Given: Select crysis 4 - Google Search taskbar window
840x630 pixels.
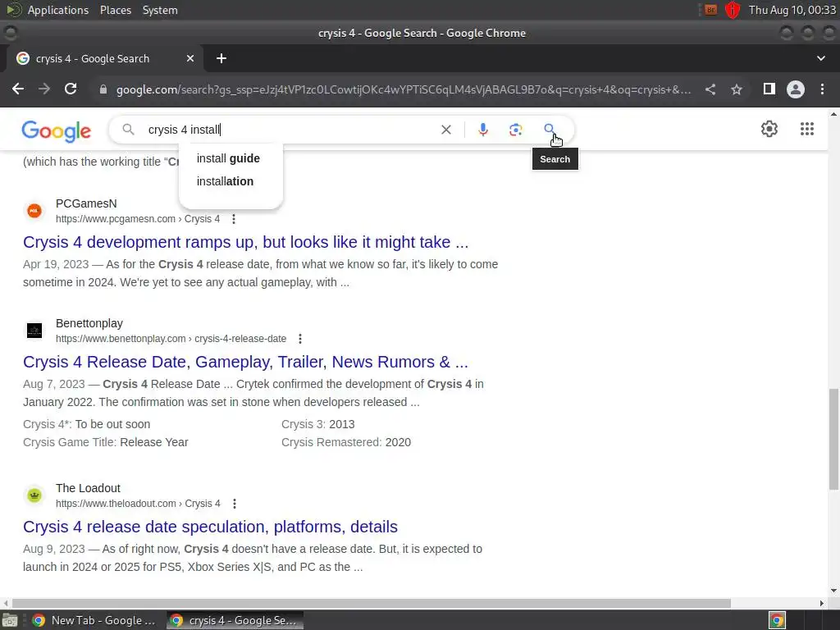Looking at the screenshot, I should click(235, 620).
